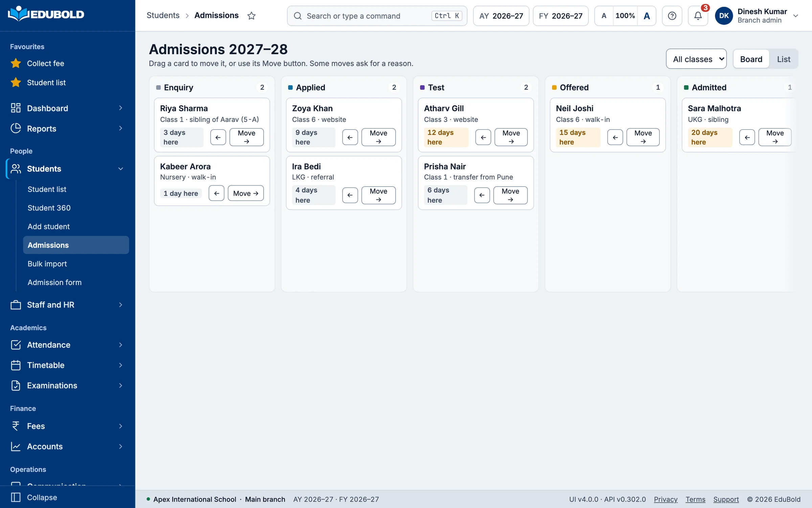
Task: Open the FY 2026–27 selector
Action: point(561,16)
